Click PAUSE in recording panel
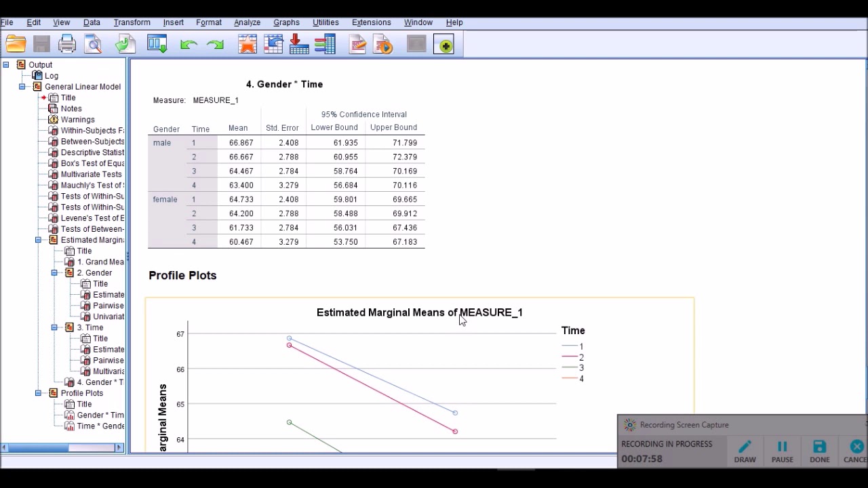Viewport: 868px width, 488px height. tap(782, 451)
